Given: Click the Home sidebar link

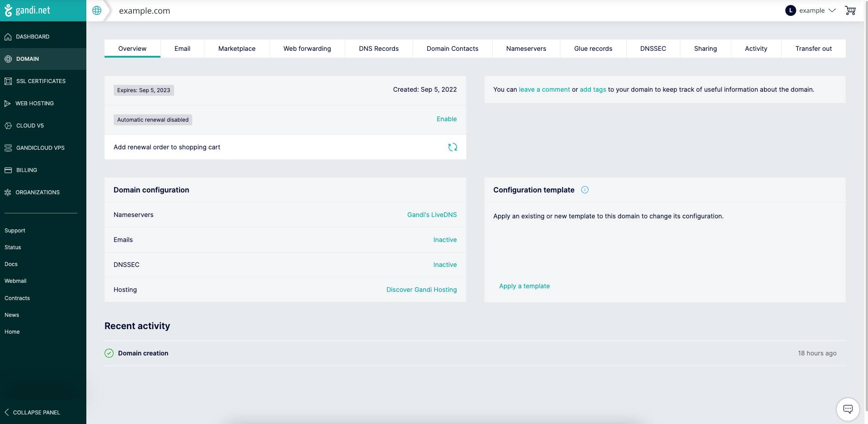Looking at the screenshot, I should tap(12, 332).
